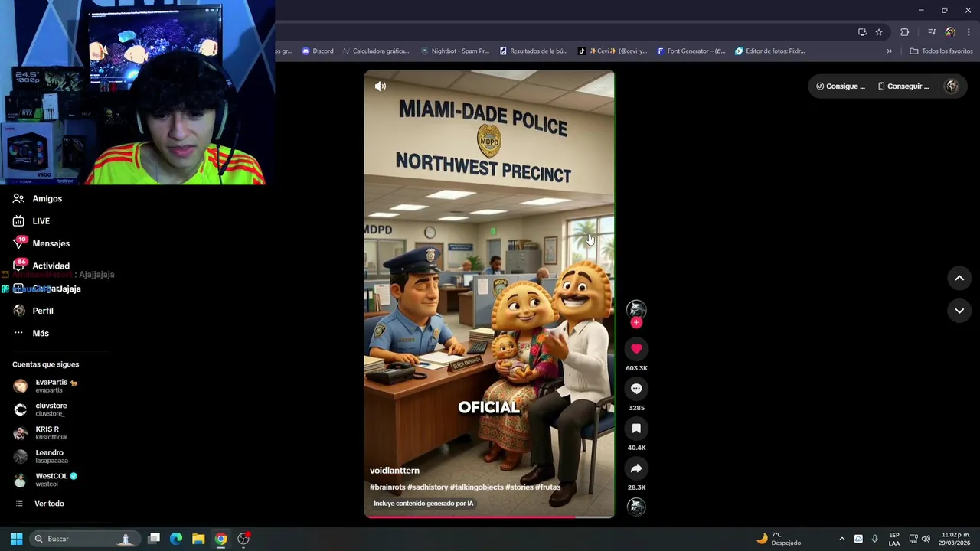Open the weather widget showing 7°C Despejado

[778, 539]
